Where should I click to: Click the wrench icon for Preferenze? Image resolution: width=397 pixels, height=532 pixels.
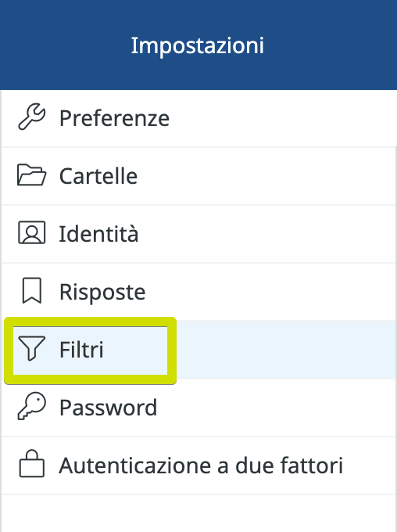(x=31, y=117)
